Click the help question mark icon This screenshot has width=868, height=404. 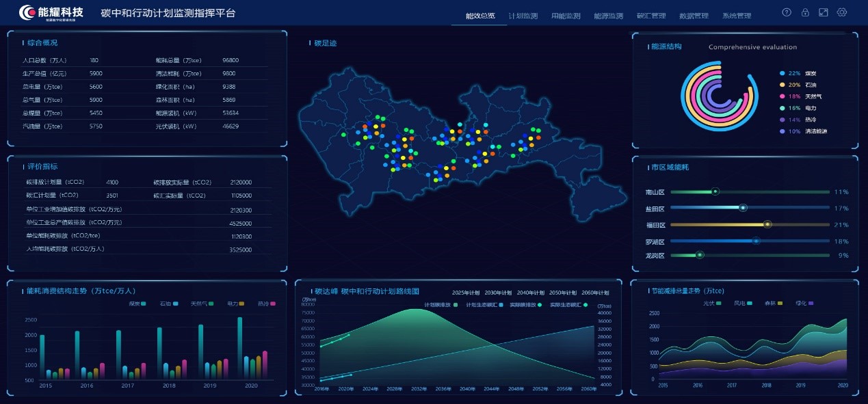pos(787,12)
